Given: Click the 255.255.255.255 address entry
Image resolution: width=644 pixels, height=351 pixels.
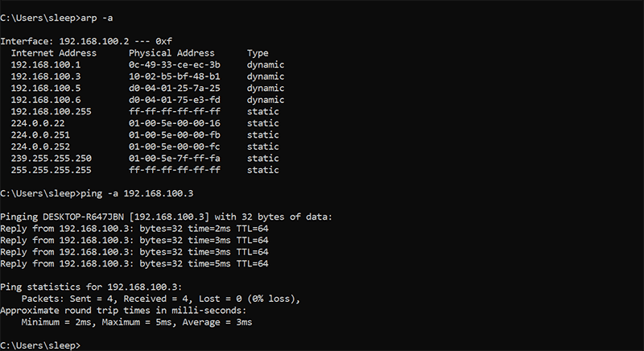Looking at the screenshot, I should tap(52, 170).
